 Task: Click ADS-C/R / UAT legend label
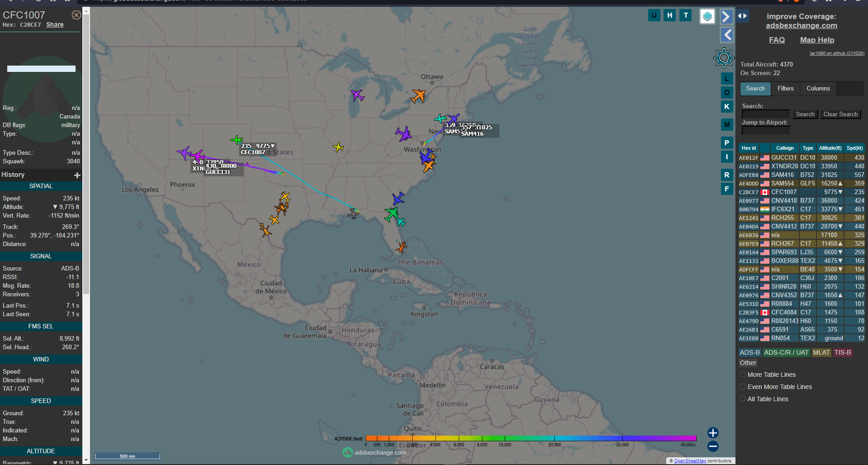[786, 352]
